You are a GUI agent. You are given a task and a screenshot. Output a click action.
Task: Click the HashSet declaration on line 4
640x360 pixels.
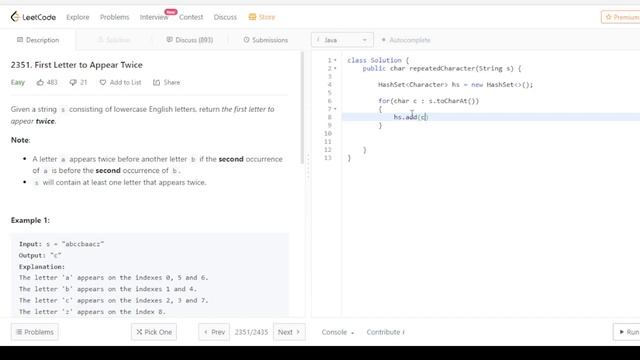(456, 85)
